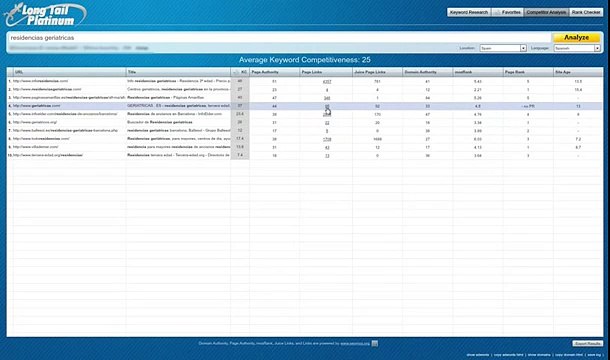The image size is (610, 360).
Task: Click 'show domains' footer link
Action: coord(539,355)
